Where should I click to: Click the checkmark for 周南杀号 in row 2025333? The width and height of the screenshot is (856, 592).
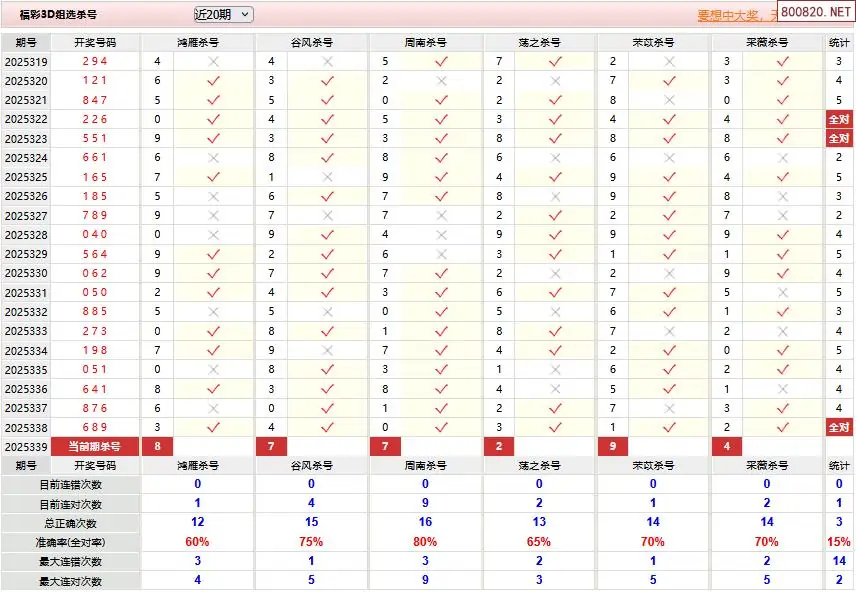440,331
